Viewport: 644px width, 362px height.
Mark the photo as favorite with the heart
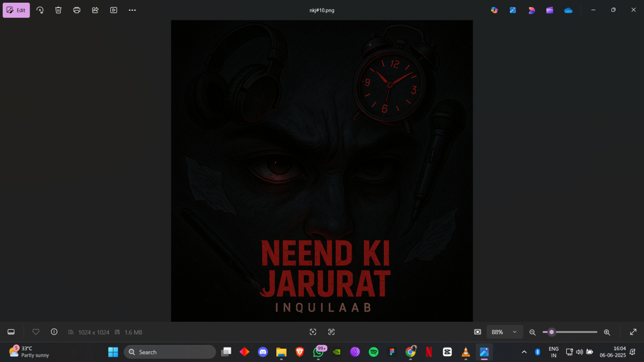(36, 332)
